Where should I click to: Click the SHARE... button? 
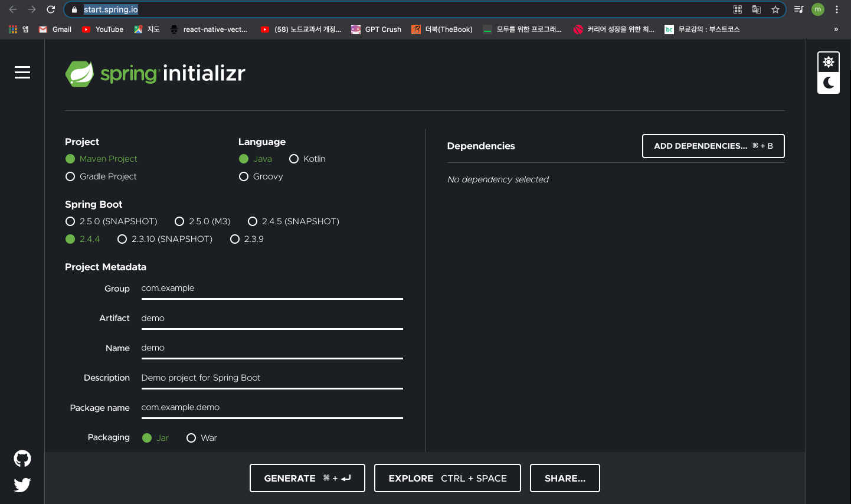(565, 478)
